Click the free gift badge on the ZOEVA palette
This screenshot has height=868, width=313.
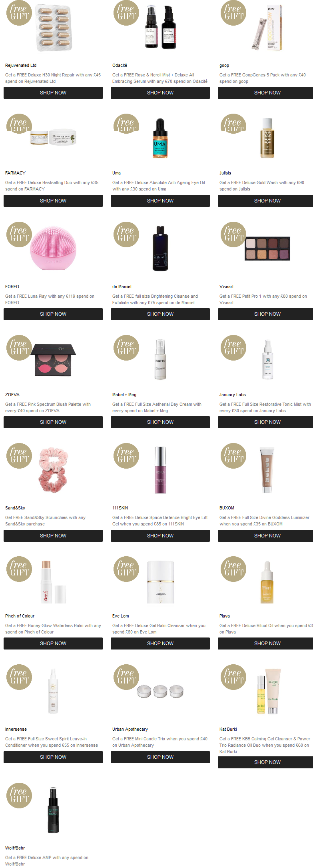pyautogui.click(x=19, y=347)
